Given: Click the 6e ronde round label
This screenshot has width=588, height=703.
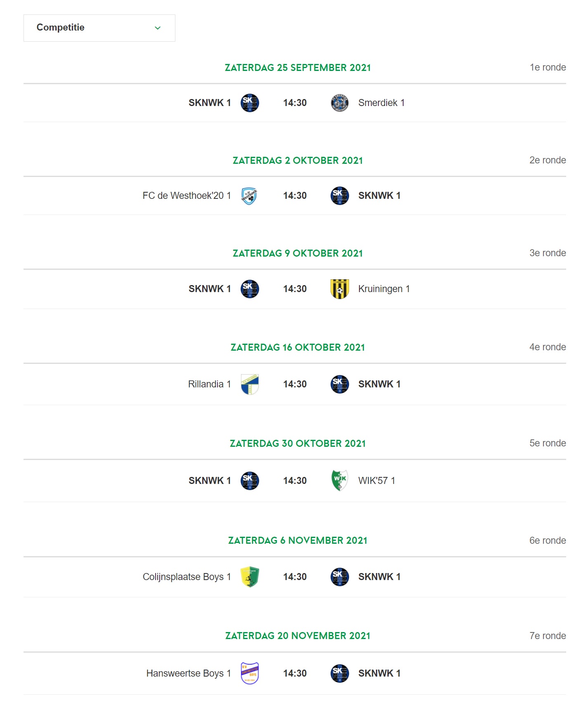Looking at the screenshot, I should click(x=548, y=540).
